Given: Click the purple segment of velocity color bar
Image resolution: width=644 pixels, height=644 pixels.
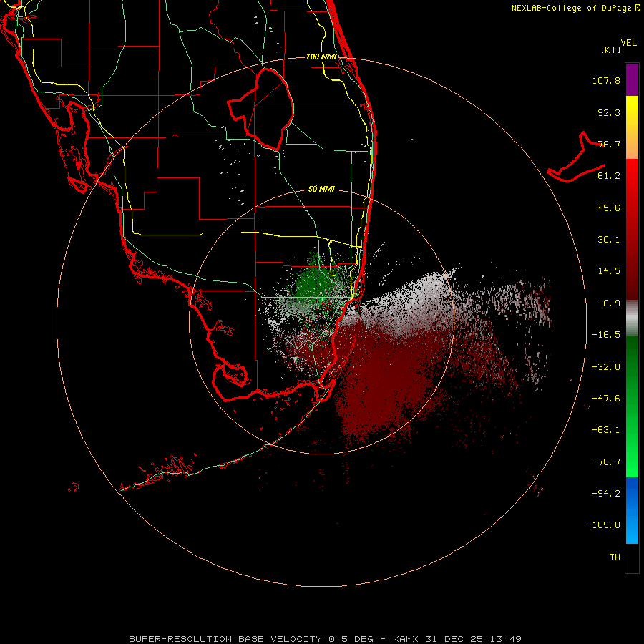Looking at the screenshot, I should (x=632, y=79).
